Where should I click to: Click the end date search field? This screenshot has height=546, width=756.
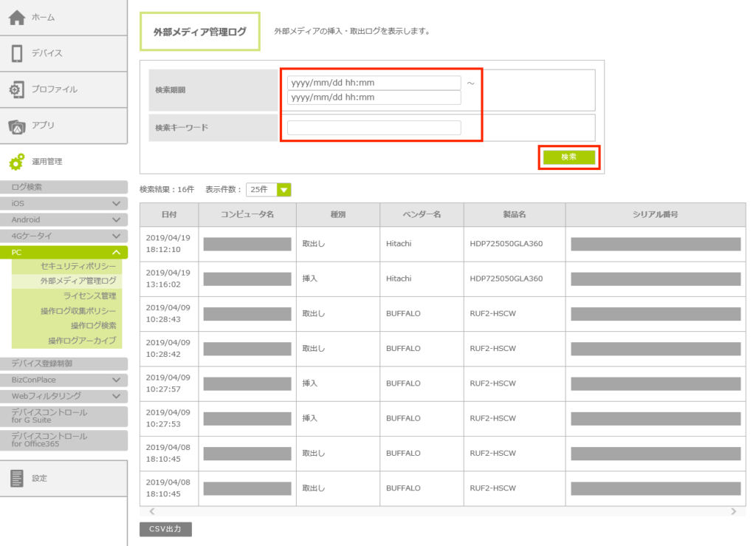click(374, 98)
